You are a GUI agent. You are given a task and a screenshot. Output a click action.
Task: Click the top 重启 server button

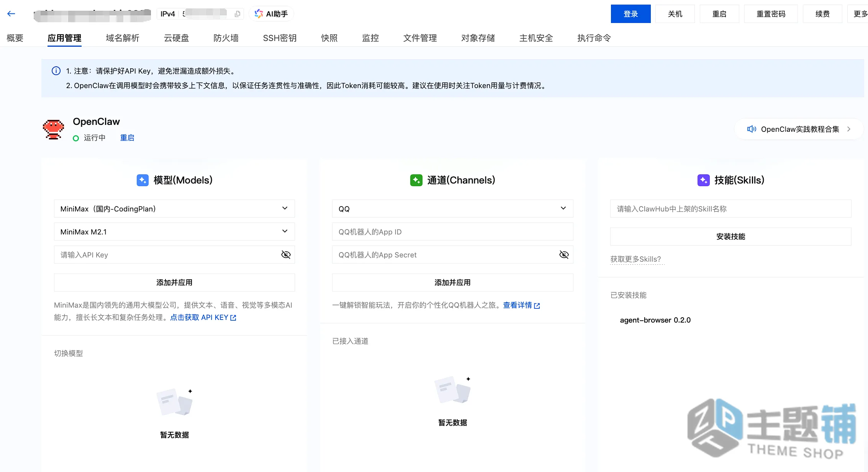click(x=719, y=14)
